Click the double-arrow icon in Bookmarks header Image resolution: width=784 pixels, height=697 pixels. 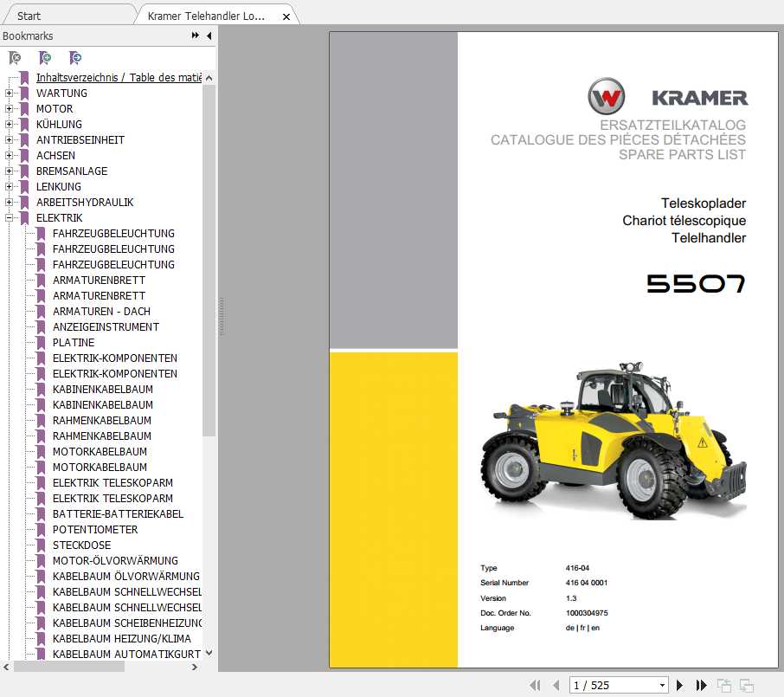[196, 36]
